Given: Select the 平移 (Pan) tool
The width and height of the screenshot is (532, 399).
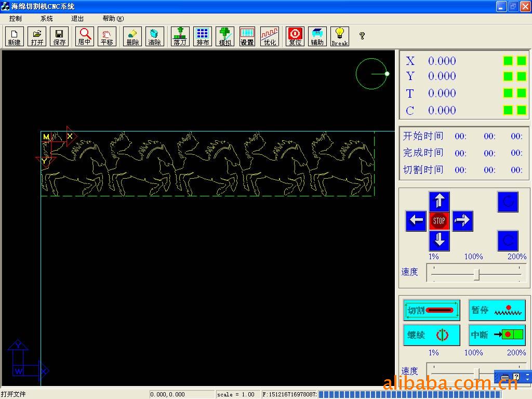Looking at the screenshot, I should pos(107,36).
